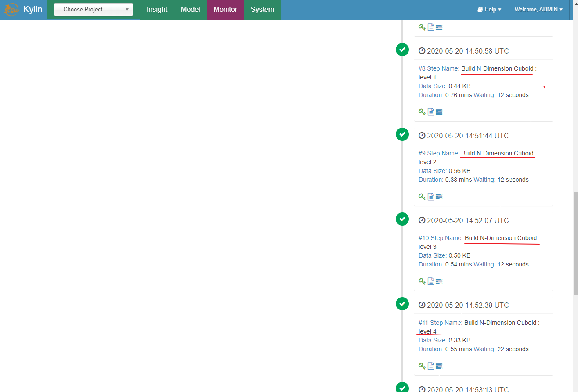578x392 pixels.
Task: Open log file icon for step #9
Action: tap(431, 197)
